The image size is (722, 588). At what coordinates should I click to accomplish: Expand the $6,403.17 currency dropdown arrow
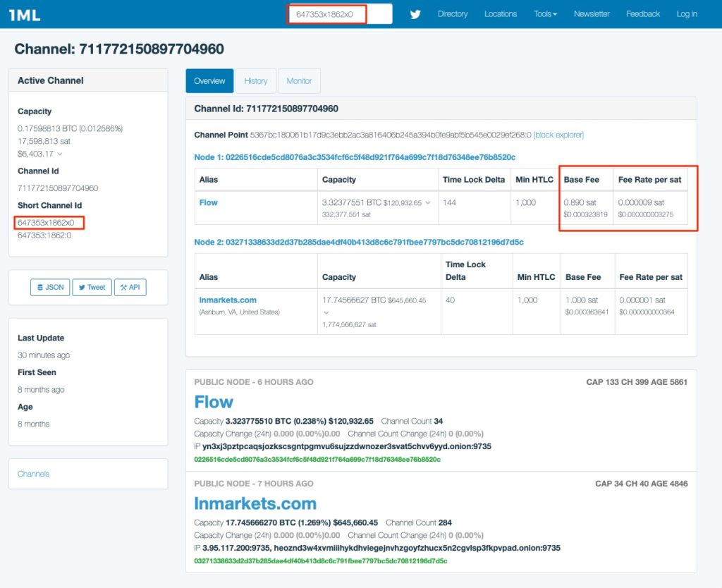(60, 154)
